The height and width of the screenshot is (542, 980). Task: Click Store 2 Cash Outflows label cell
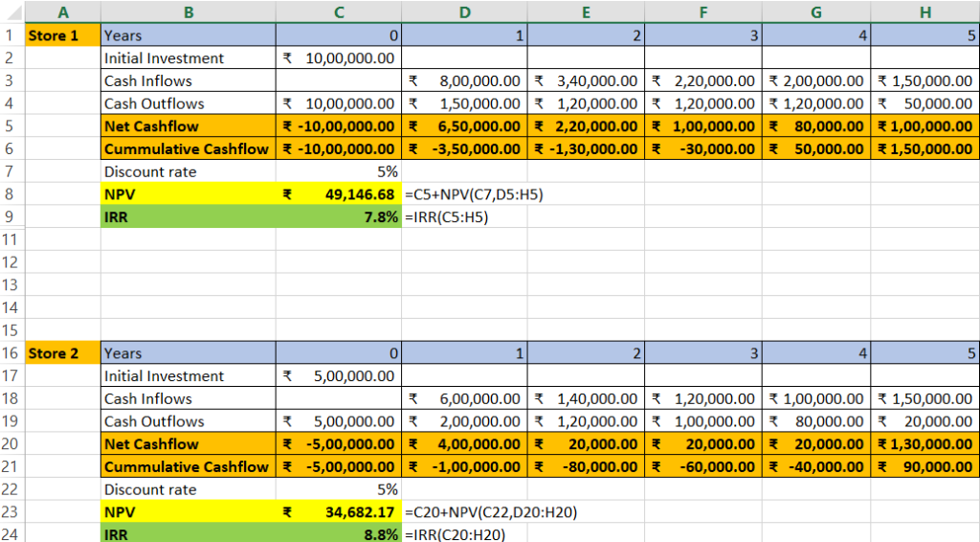tap(188, 421)
